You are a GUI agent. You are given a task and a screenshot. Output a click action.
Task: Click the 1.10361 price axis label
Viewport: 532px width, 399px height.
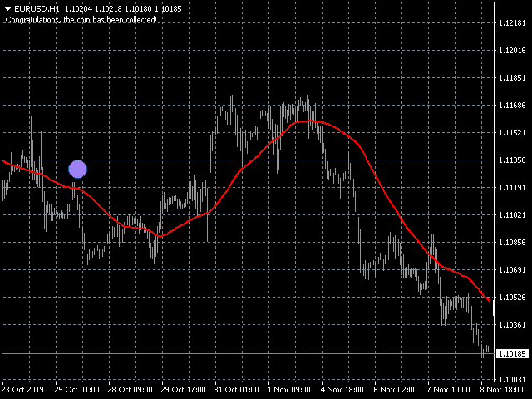tap(513, 325)
